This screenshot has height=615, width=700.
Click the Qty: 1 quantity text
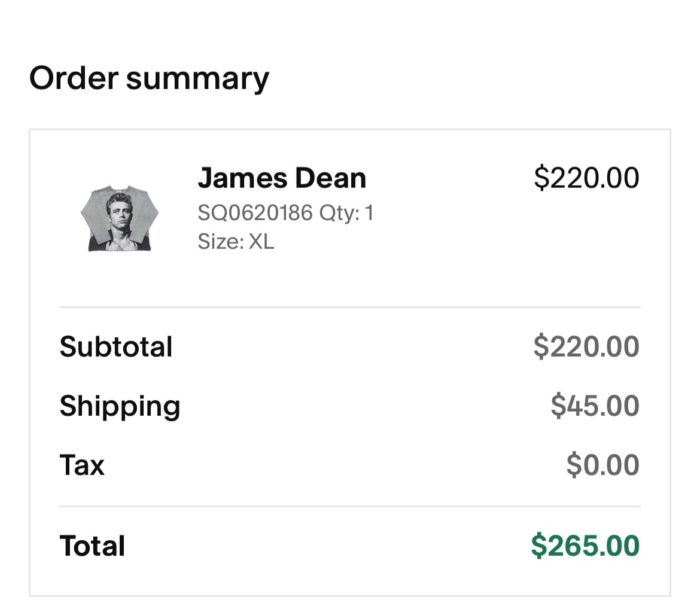click(346, 213)
